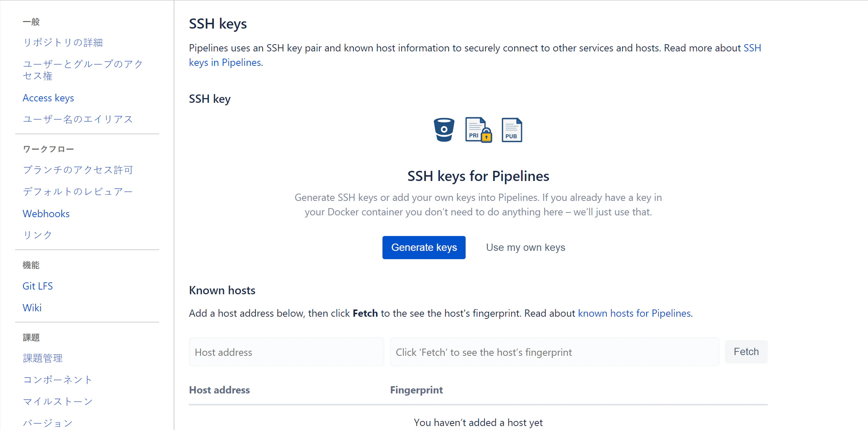Select コンポーネント in sidebar
The image size is (868, 430).
click(x=58, y=380)
